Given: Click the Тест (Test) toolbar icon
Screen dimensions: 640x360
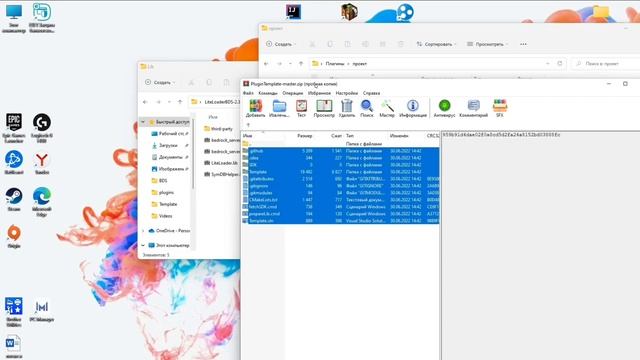Looking at the screenshot, I should [301, 108].
